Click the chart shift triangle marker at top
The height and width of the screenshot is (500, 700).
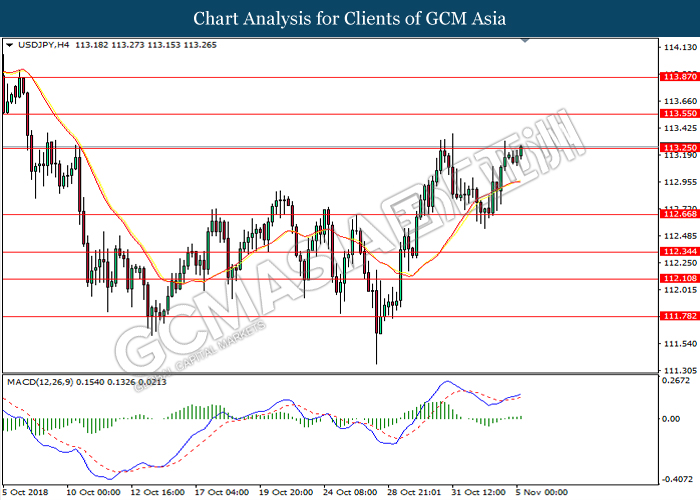pyautogui.click(x=525, y=41)
